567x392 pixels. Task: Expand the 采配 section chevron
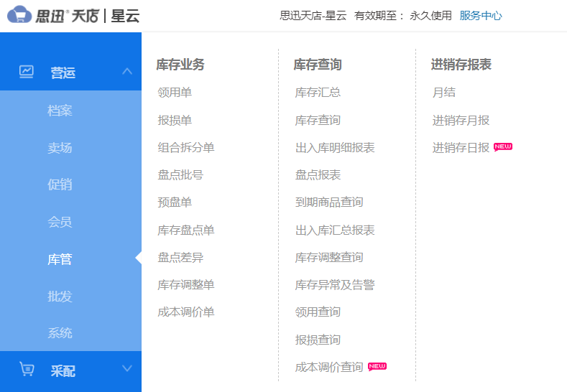(127, 368)
